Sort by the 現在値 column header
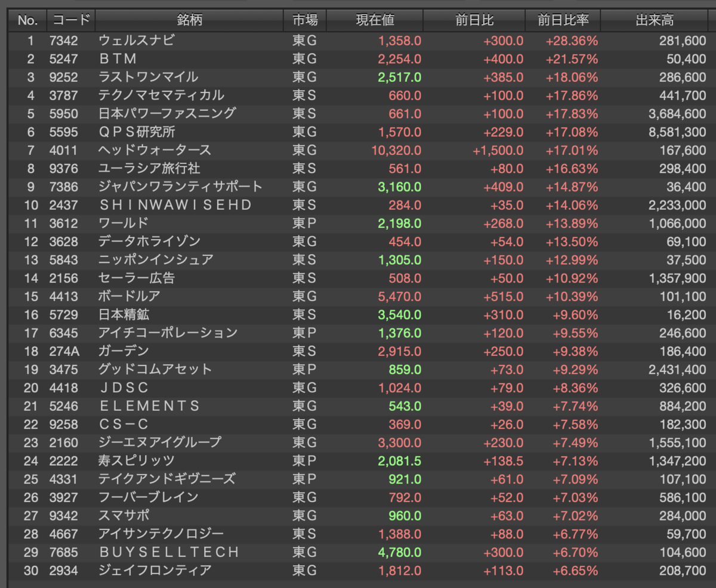Screen dimensions: 716x588 coord(375,21)
